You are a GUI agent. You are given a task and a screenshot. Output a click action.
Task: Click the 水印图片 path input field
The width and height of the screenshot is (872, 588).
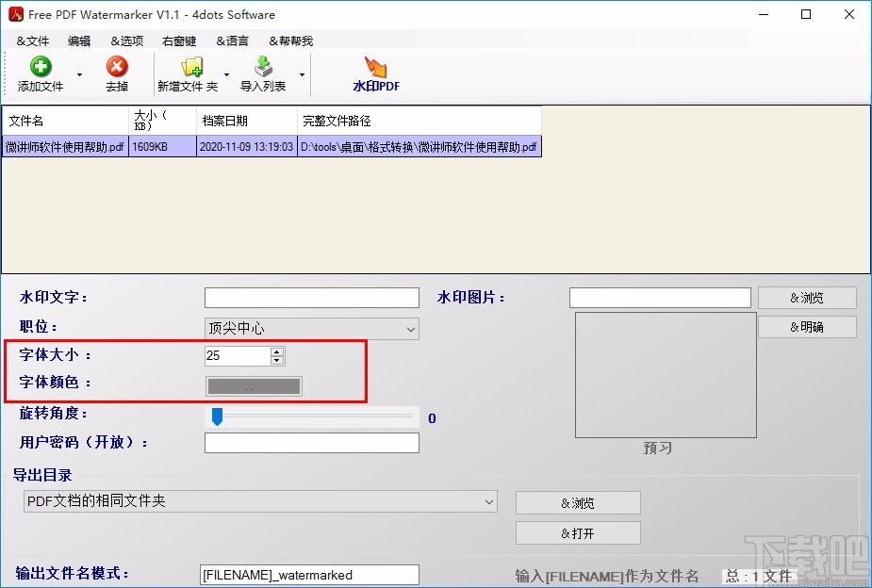tap(660, 298)
